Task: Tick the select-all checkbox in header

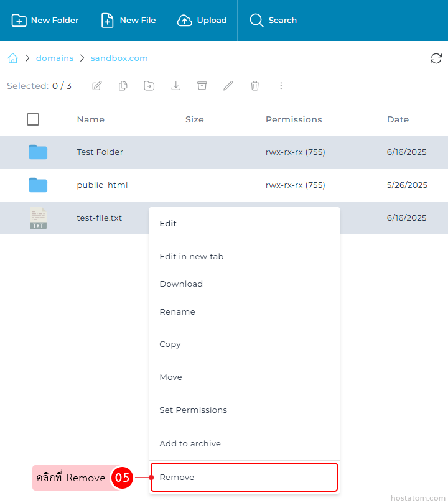Action: pos(33,119)
